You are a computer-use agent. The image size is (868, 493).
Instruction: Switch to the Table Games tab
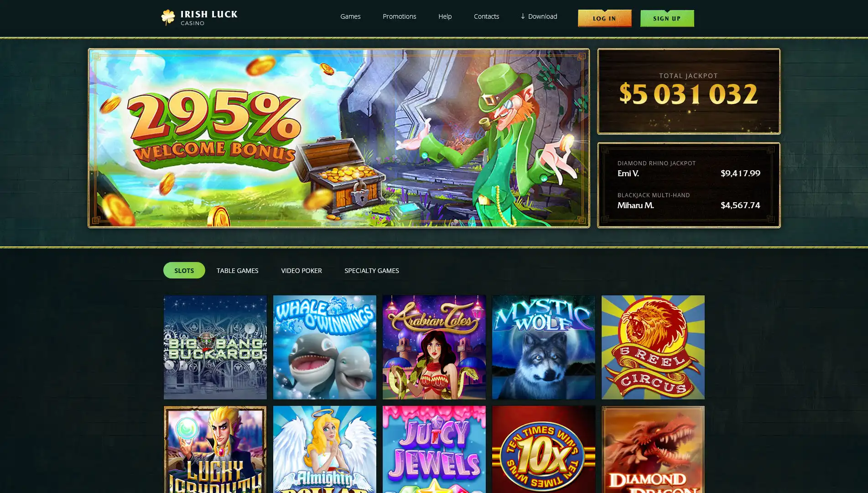pos(237,270)
